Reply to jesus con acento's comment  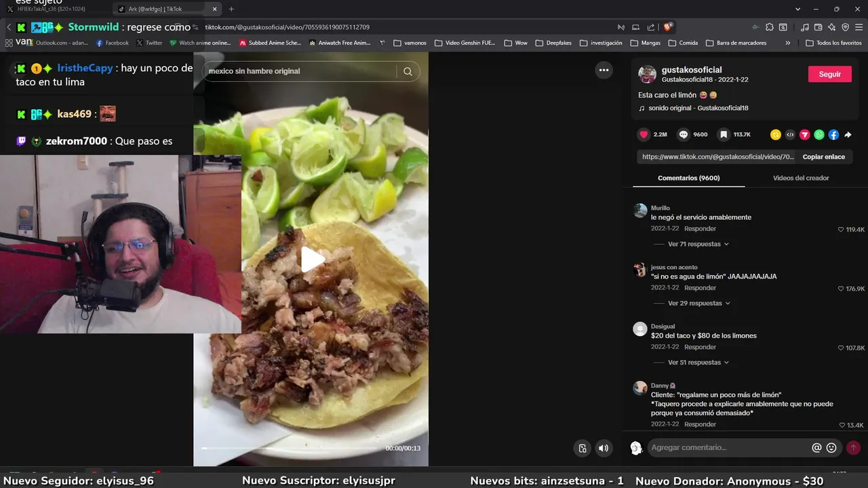(700, 288)
